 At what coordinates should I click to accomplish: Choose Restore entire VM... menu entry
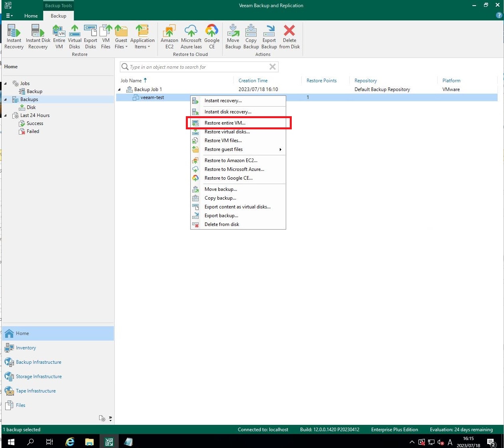(238, 123)
